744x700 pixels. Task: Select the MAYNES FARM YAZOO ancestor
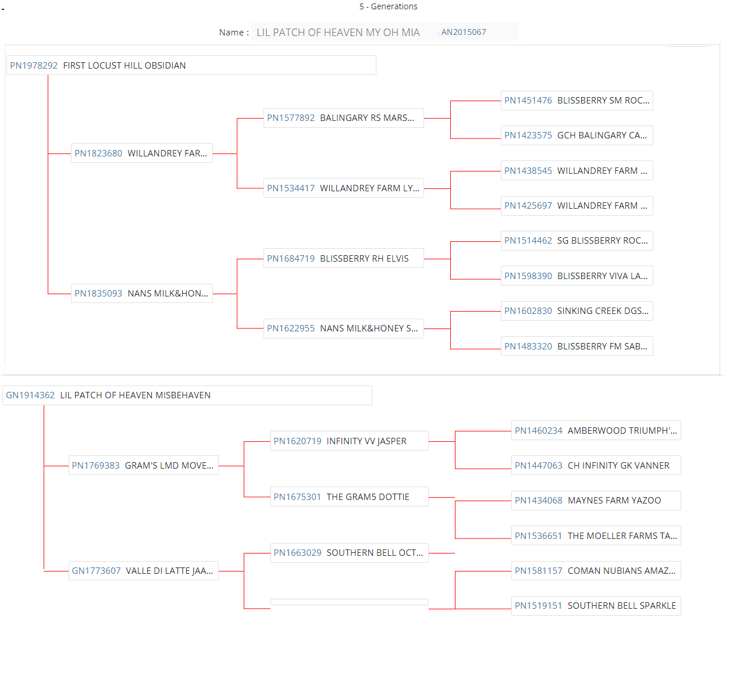pyautogui.click(x=614, y=501)
